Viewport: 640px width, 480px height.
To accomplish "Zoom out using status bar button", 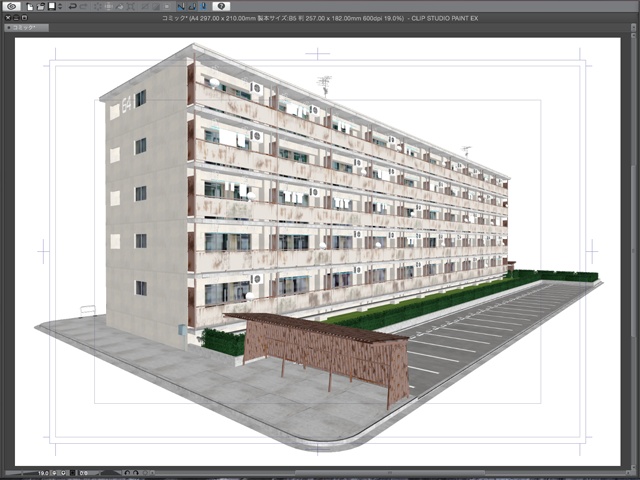I will click(55, 473).
